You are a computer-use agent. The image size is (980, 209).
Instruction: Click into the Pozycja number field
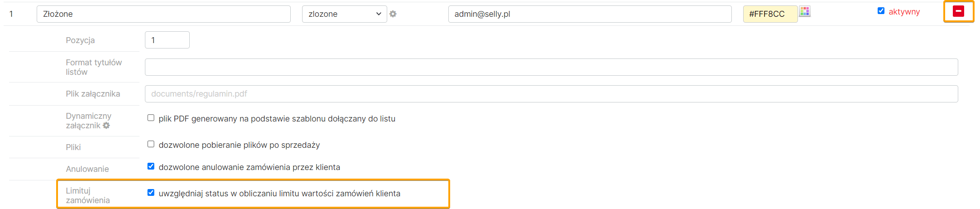pos(167,40)
